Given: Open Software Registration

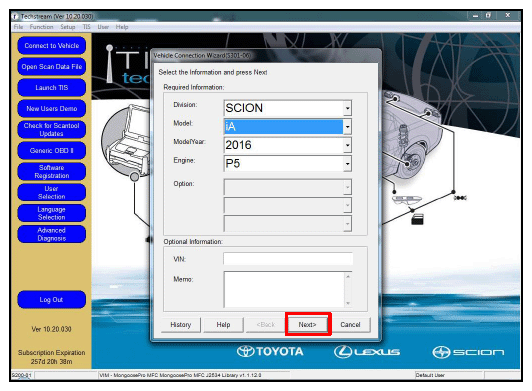Looking at the screenshot, I should [52, 171].
